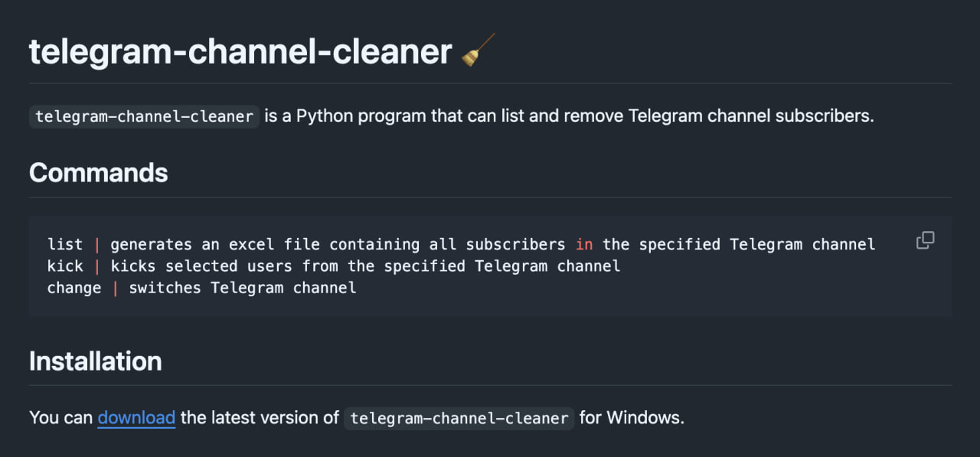This screenshot has height=457, width=980.
Task: Select the phrase latest version of in Installation
Action: tap(259, 418)
